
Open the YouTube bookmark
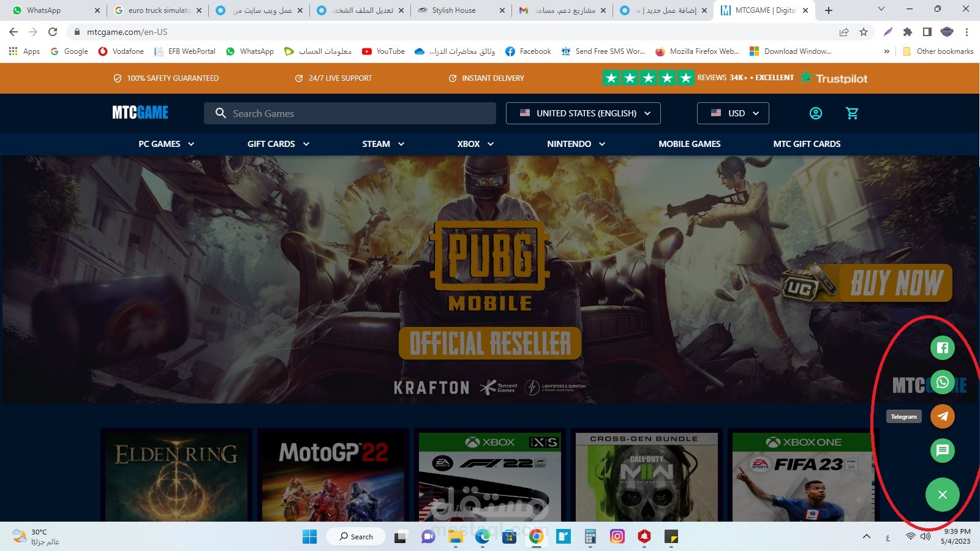tap(383, 51)
